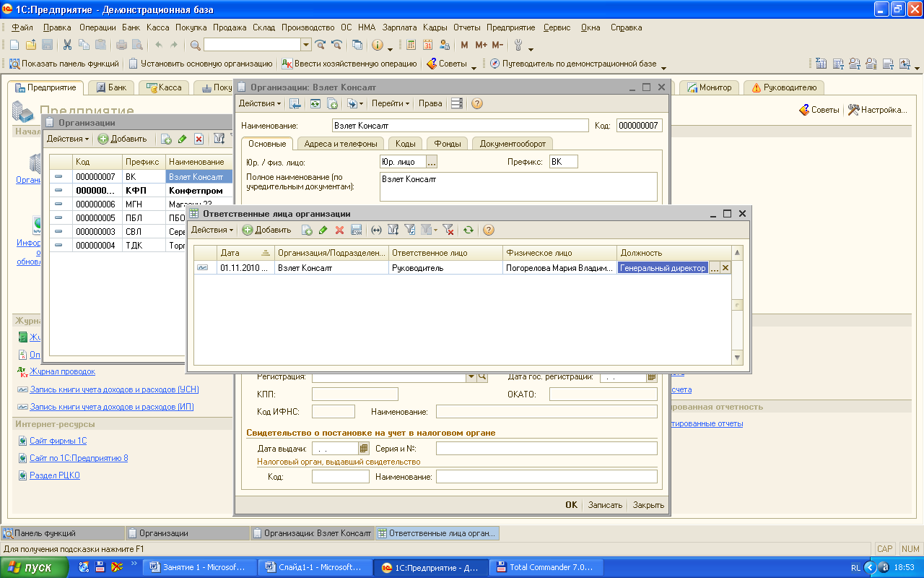924x578 pixels.
Task: Click clear X button in Должность cell
Action: click(x=725, y=268)
